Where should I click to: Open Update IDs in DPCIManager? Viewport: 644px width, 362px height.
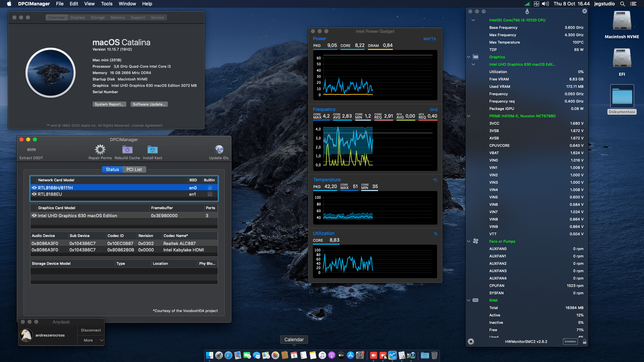point(219,150)
